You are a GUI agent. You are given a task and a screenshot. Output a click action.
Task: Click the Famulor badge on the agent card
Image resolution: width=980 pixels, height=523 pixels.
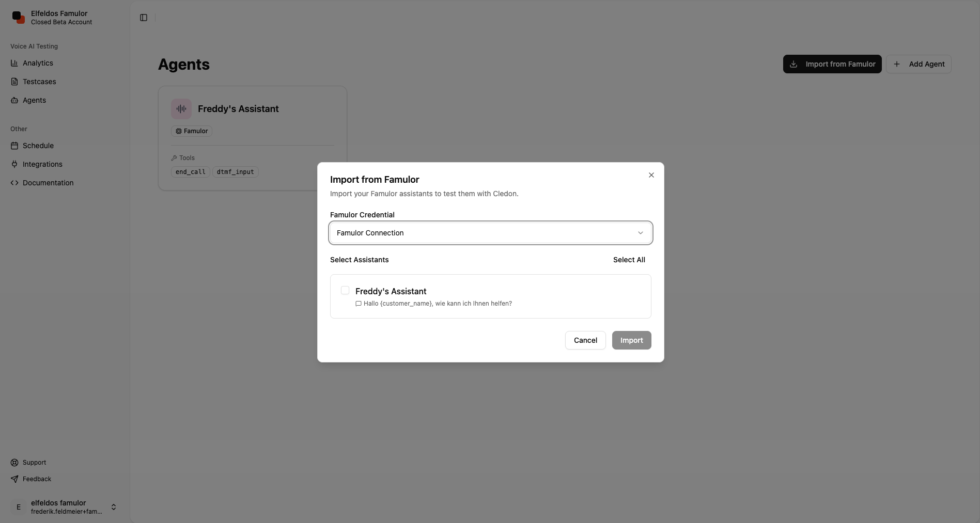[191, 131]
